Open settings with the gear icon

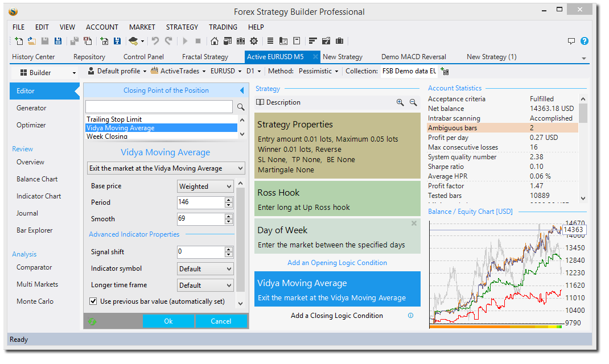(254, 41)
